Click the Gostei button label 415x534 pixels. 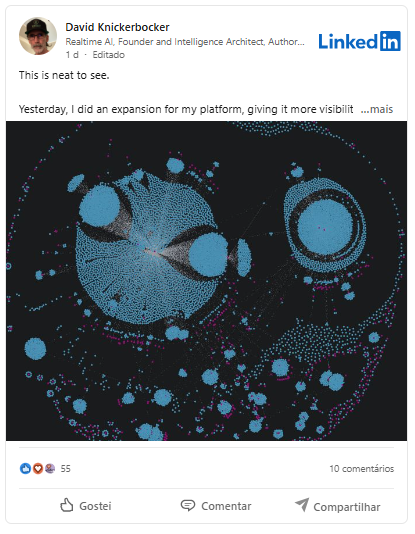point(95,506)
